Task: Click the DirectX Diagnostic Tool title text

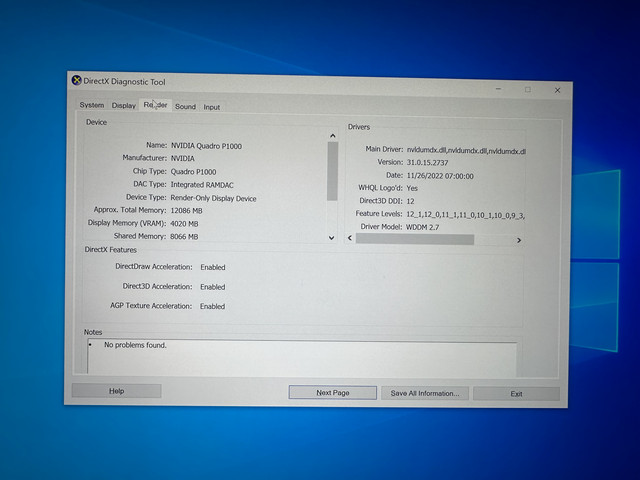Action: pyautogui.click(x=124, y=82)
